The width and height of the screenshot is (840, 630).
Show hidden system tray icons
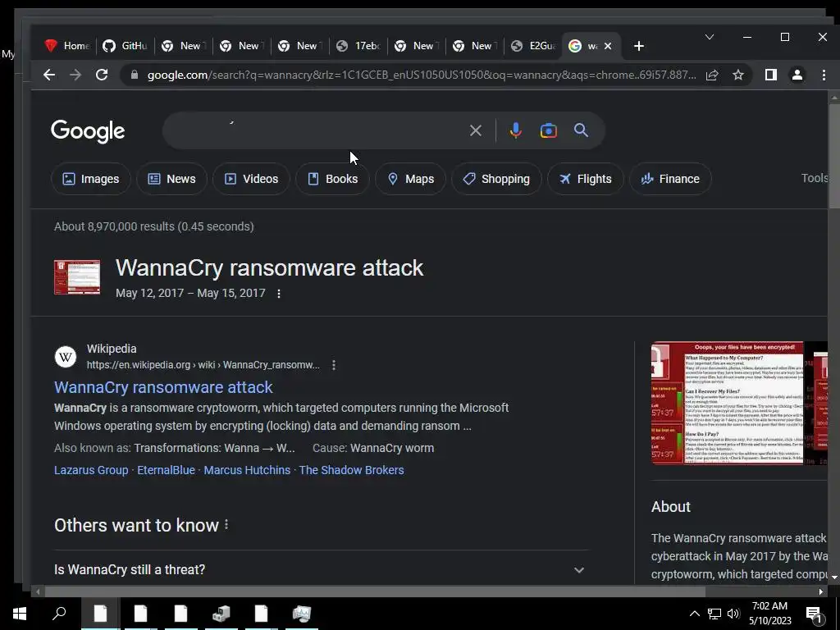point(694,614)
